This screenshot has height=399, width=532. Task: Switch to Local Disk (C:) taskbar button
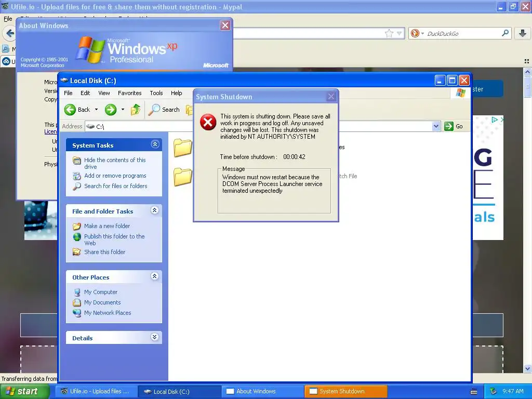tap(180, 392)
